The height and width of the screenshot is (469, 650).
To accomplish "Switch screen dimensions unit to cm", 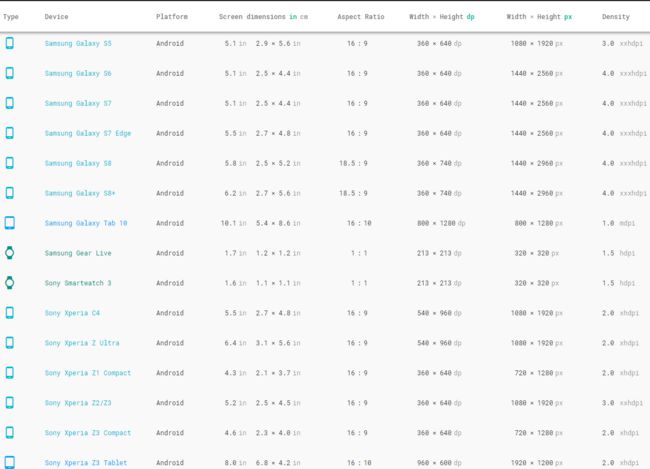I will 304,17.
